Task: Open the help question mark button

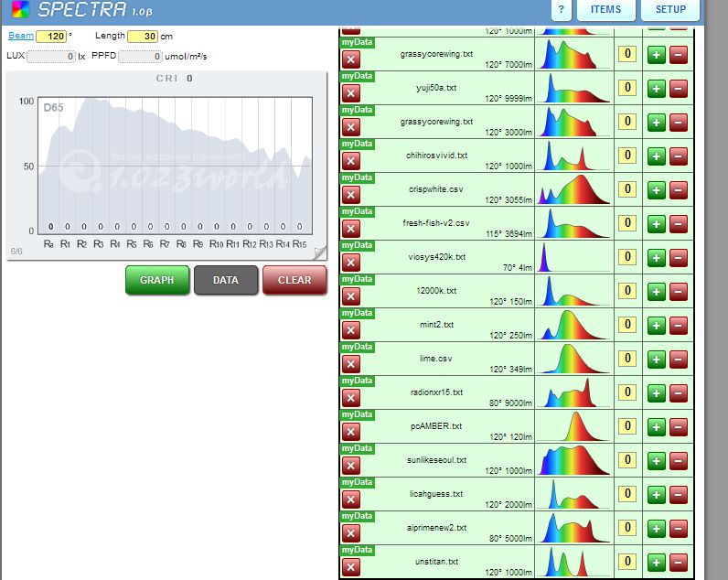Action: (562, 10)
